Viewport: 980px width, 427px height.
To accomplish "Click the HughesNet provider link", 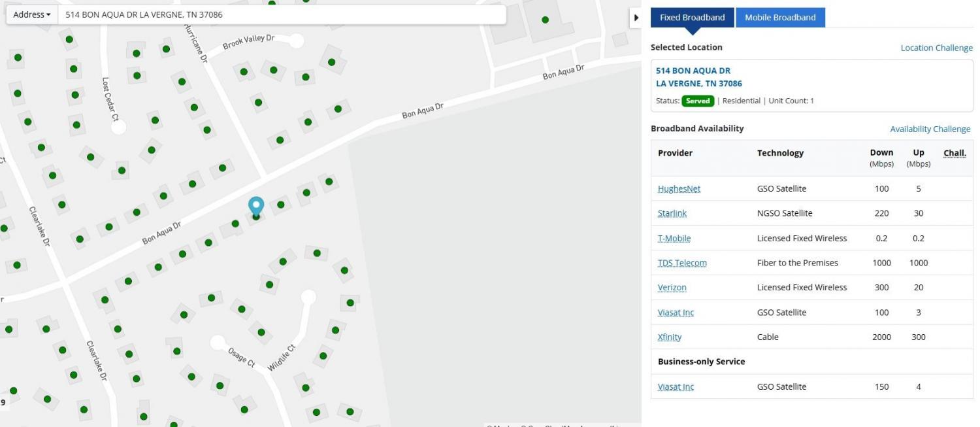I will 679,189.
